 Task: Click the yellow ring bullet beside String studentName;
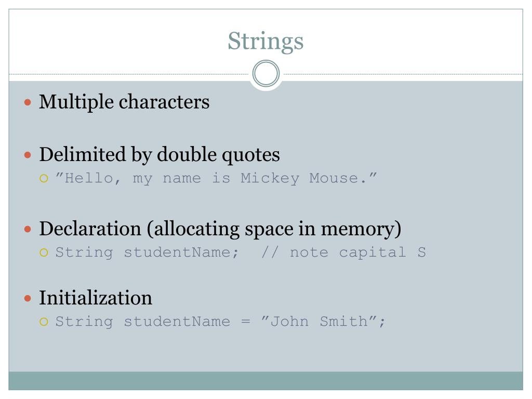44,252
